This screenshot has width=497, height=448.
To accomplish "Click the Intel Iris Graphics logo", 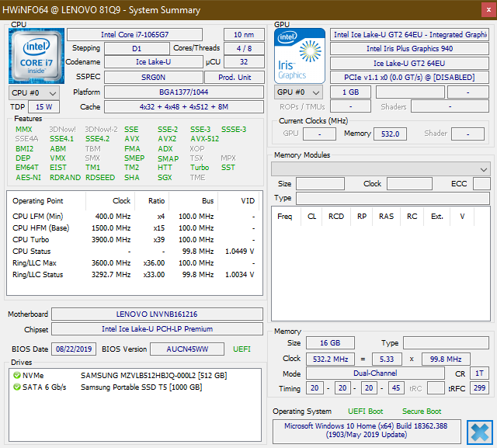I will click(x=300, y=56).
